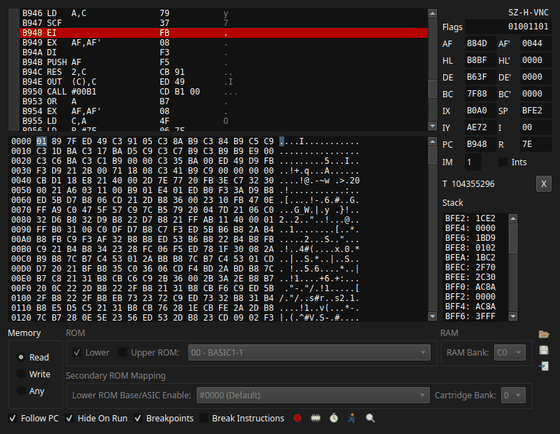Image resolution: width=560 pixels, height=434 pixels.
Task: Click the AF' register field 0044
Action: tap(536, 43)
